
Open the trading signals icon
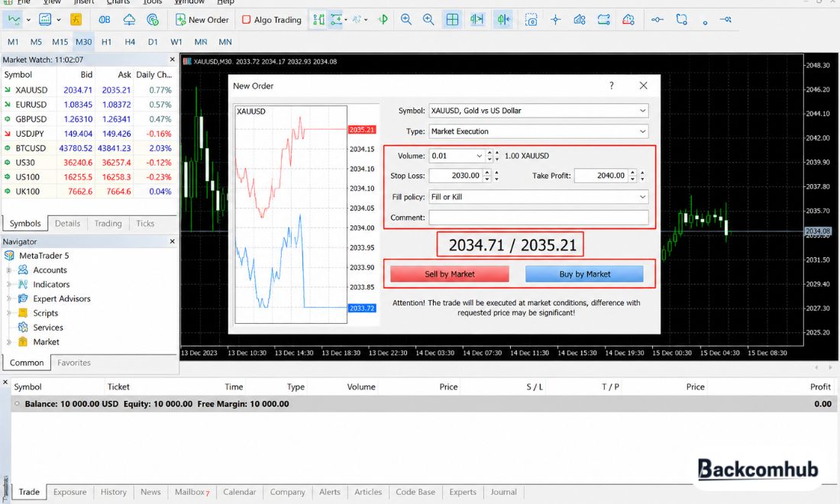pos(153,20)
